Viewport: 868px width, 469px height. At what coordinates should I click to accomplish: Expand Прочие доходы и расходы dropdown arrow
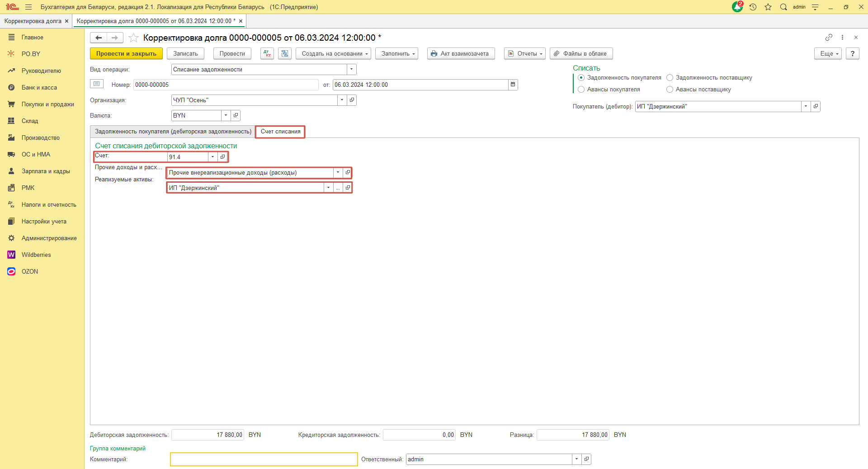[x=338, y=172]
